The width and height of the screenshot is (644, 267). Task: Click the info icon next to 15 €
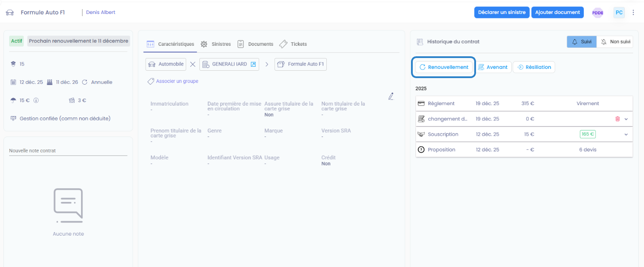pos(36,100)
